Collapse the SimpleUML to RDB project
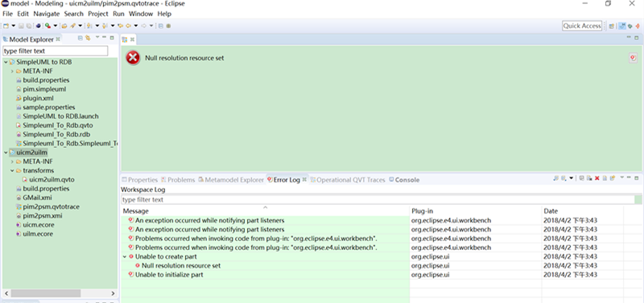 6,63
